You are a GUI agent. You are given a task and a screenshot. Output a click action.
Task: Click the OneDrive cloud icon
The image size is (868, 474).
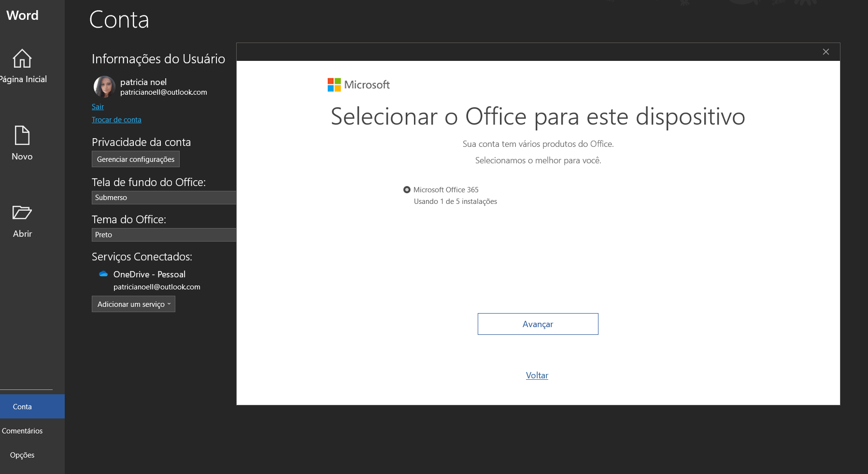[103, 274]
